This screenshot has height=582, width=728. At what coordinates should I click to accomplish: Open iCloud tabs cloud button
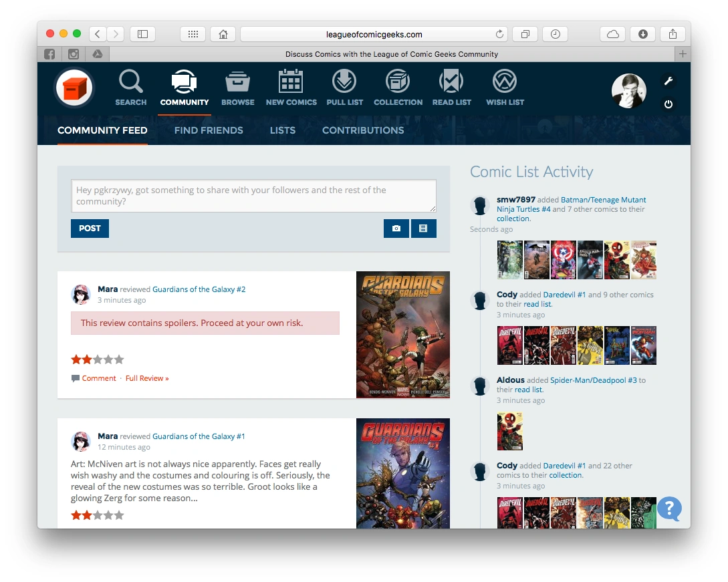click(613, 34)
